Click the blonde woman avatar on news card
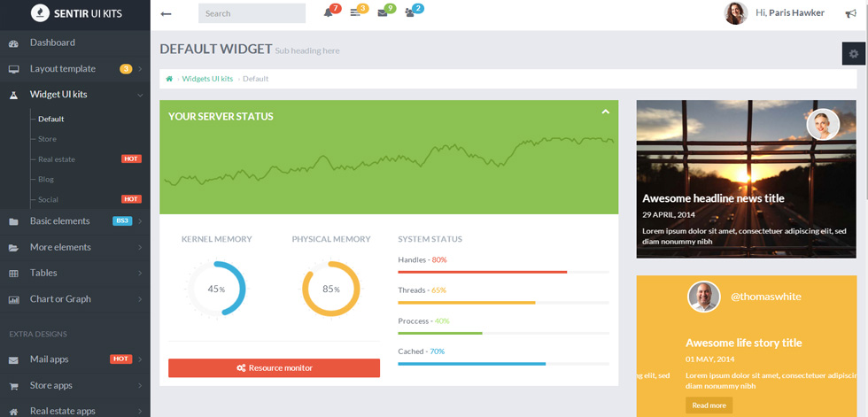Image resolution: width=868 pixels, height=417 pixels. tap(823, 125)
